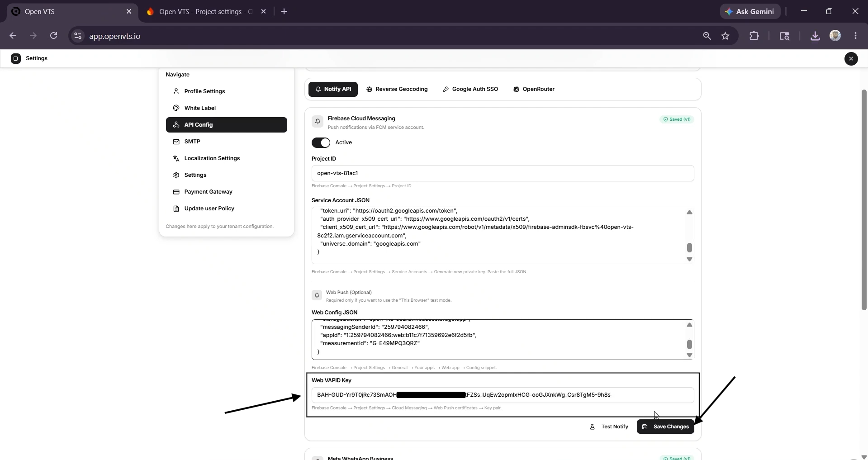
Task: Click the Payment Gateway card icon
Action: click(176, 192)
